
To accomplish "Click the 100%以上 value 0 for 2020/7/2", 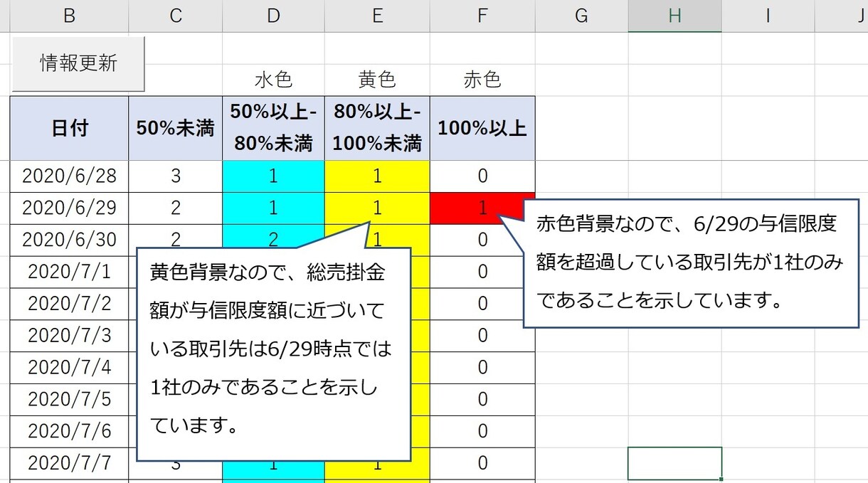I will coord(482,304).
